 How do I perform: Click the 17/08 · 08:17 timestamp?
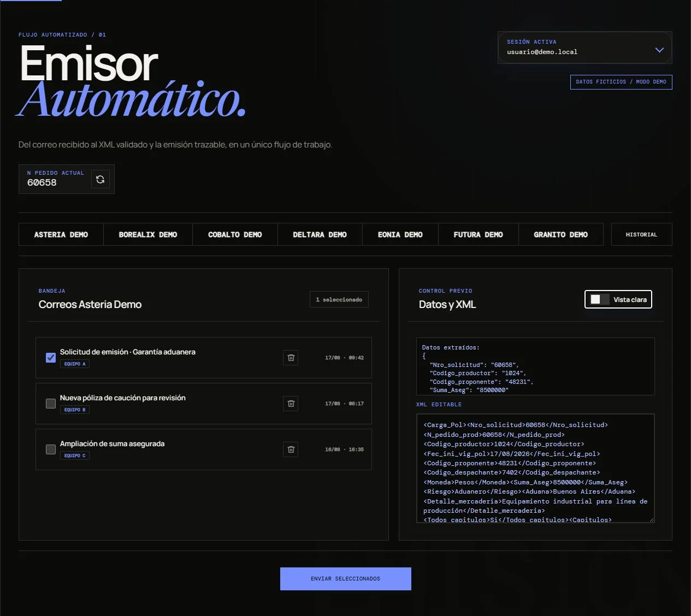click(344, 404)
